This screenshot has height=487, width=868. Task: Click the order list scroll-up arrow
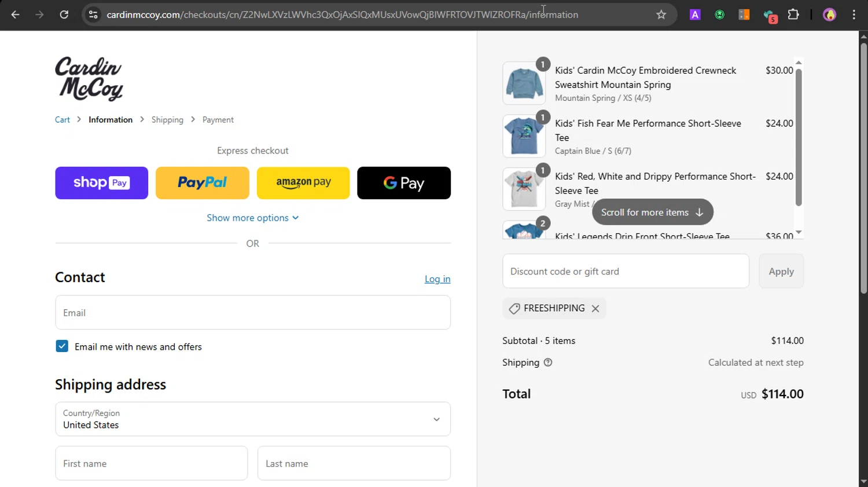(799, 63)
